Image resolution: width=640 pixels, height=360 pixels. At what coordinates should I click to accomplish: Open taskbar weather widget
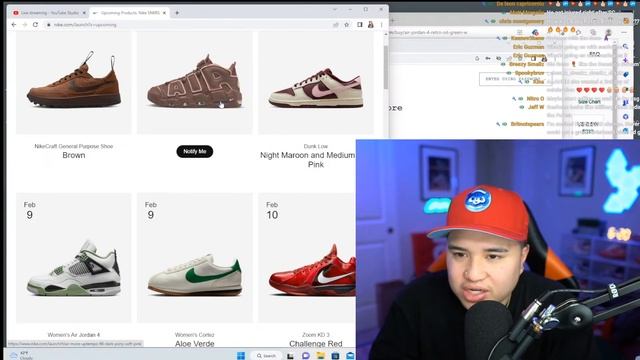click(x=20, y=355)
